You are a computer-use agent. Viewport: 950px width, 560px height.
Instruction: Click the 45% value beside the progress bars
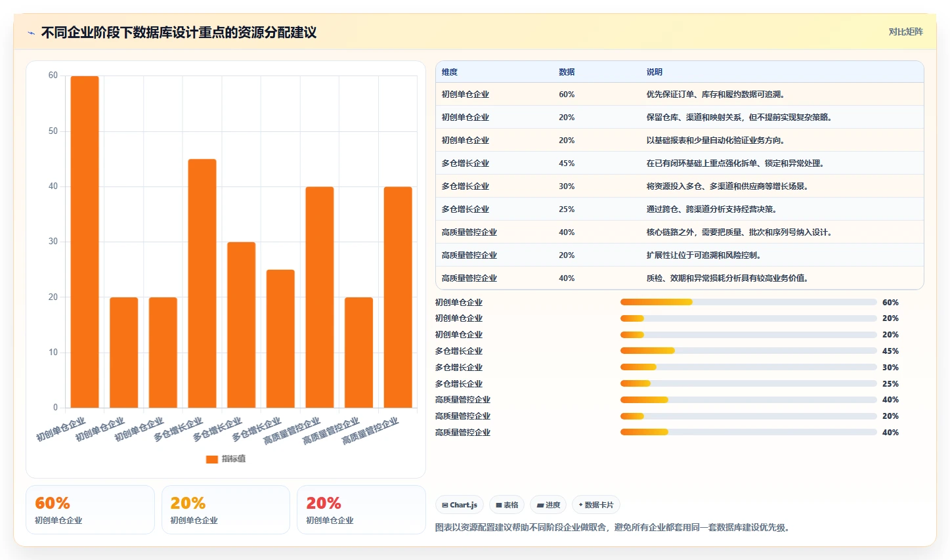point(890,351)
